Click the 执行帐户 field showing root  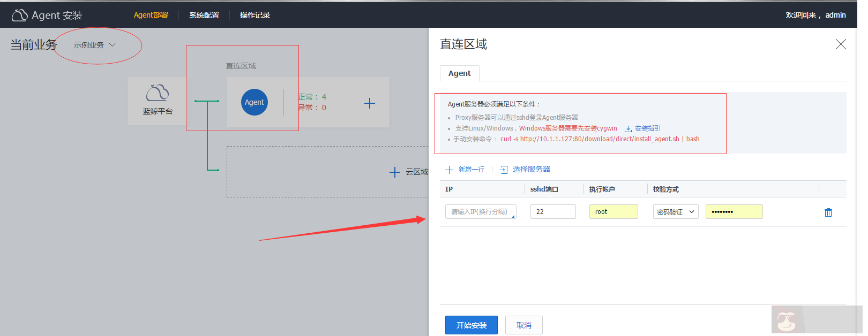(x=613, y=212)
